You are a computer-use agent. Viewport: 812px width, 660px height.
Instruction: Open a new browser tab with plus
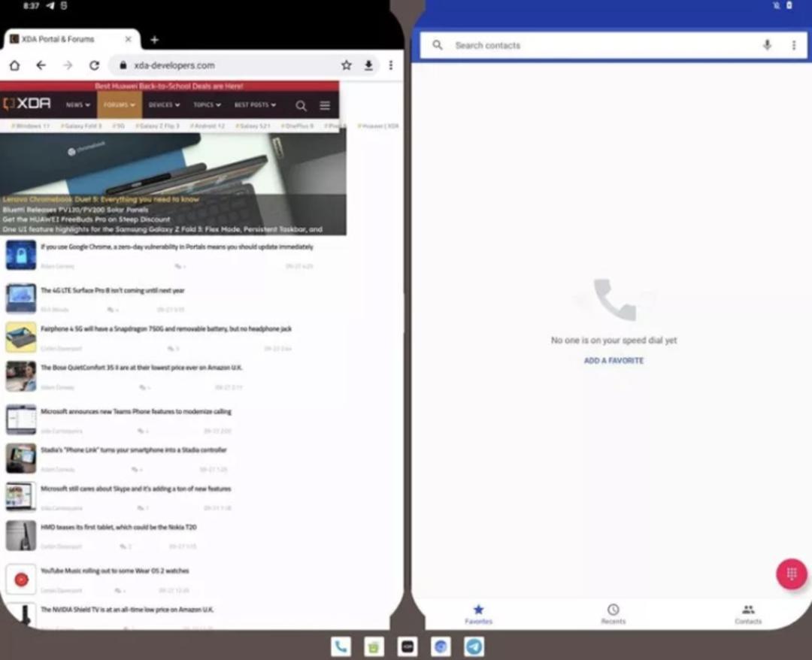[x=154, y=39]
